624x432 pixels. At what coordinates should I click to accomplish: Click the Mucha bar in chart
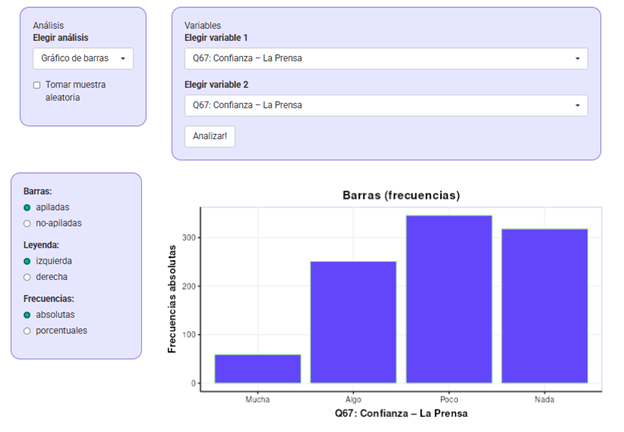[x=257, y=369]
